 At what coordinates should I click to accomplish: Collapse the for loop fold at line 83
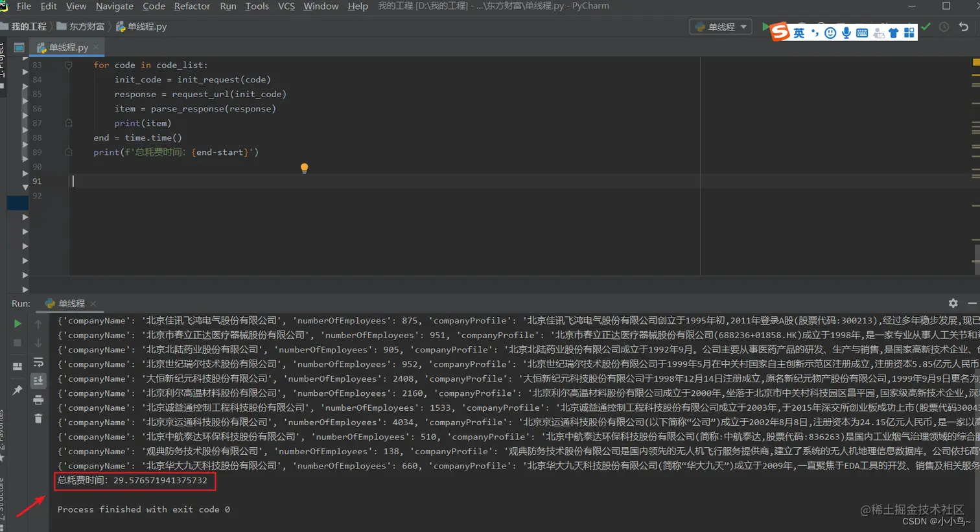(69, 65)
